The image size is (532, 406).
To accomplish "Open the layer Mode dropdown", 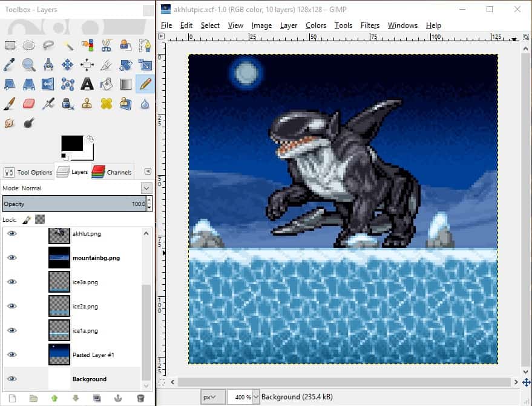I will (146, 188).
